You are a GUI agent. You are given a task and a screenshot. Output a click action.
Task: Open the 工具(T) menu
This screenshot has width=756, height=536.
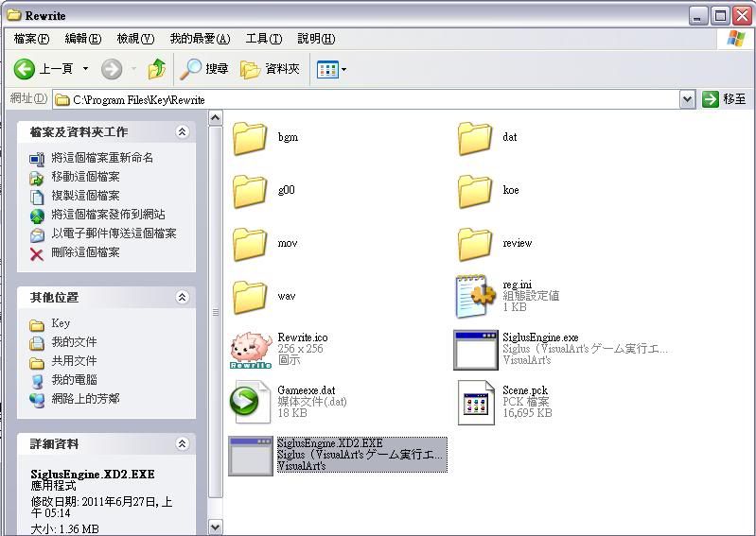tap(263, 39)
